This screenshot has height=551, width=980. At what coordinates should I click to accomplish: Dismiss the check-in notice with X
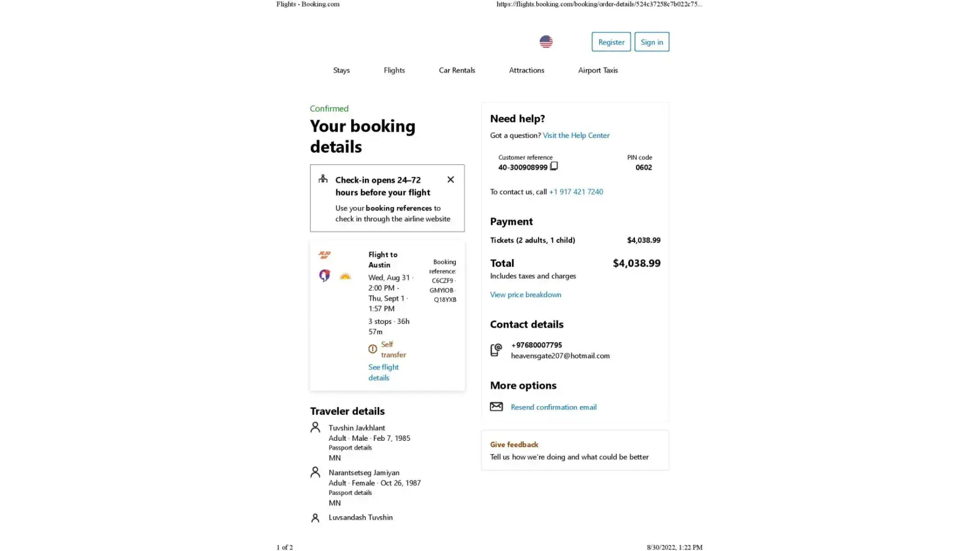450,180
